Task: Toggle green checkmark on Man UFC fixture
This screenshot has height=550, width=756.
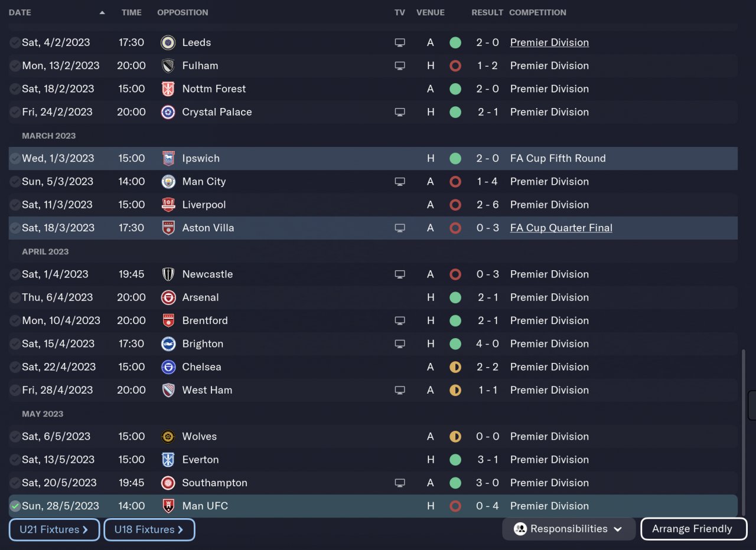Action: click(x=15, y=506)
